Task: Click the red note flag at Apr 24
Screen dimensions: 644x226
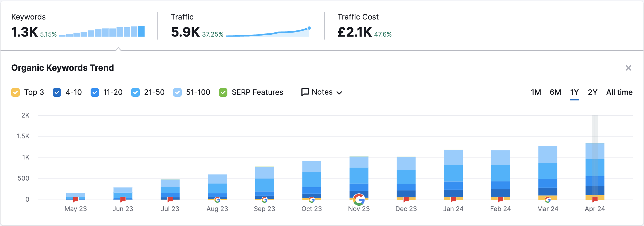Action: click(x=595, y=199)
